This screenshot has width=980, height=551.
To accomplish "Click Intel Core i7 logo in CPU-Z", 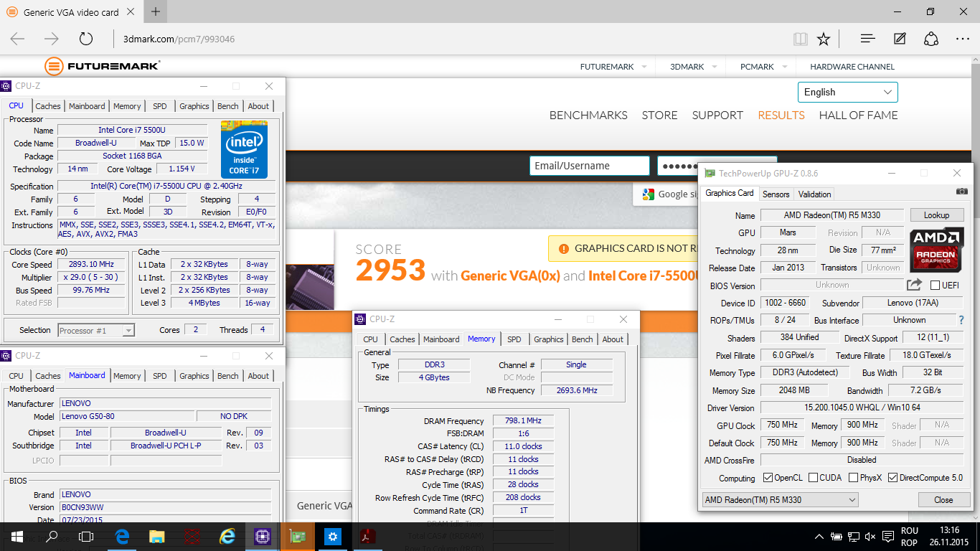I will click(x=244, y=149).
